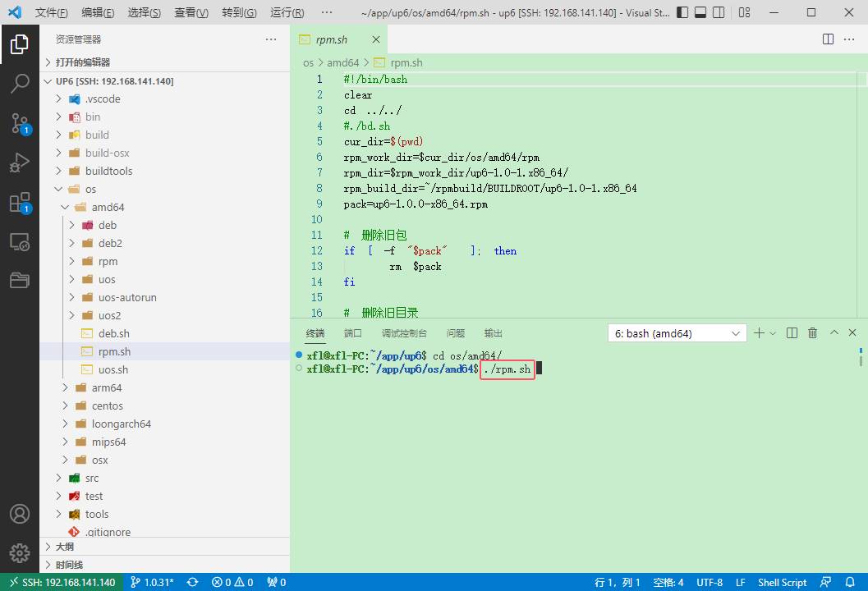This screenshot has height=591, width=868.
Task: Open the Extensions view
Action: [20, 203]
